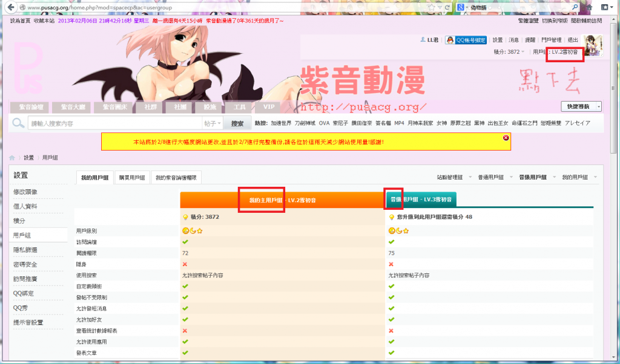Click the user avatar thumbnail
Screen dimensions: 620x364
[x=593, y=46]
